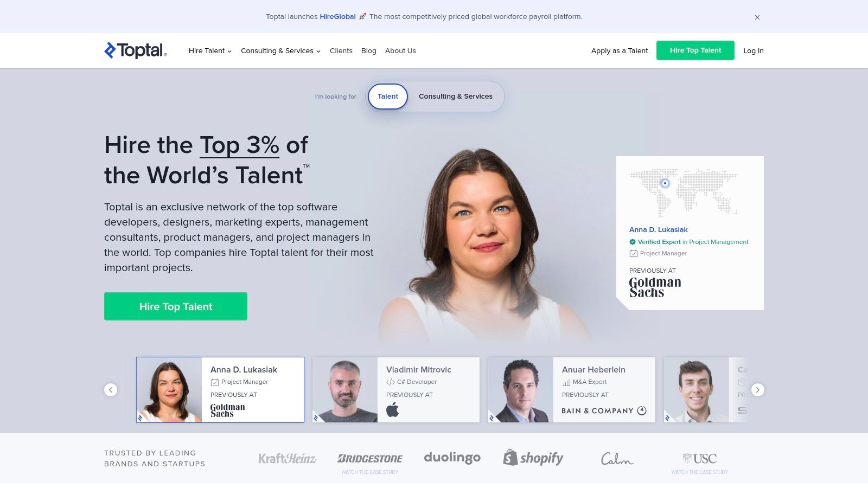Click the Shopify brand logo
The width and height of the screenshot is (868, 488).
533,458
